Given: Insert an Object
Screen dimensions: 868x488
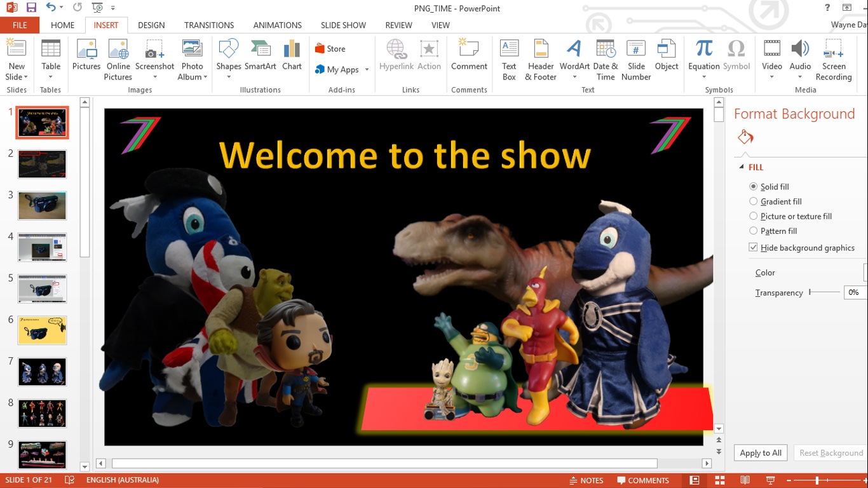Looking at the screenshot, I should pyautogui.click(x=667, y=55).
